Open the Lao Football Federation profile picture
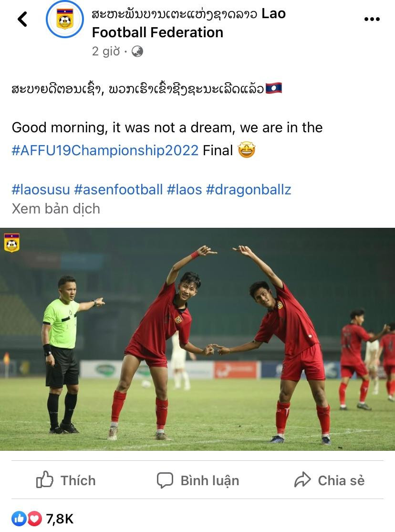This screenshot has height=532, width=395. coord(64,19)
